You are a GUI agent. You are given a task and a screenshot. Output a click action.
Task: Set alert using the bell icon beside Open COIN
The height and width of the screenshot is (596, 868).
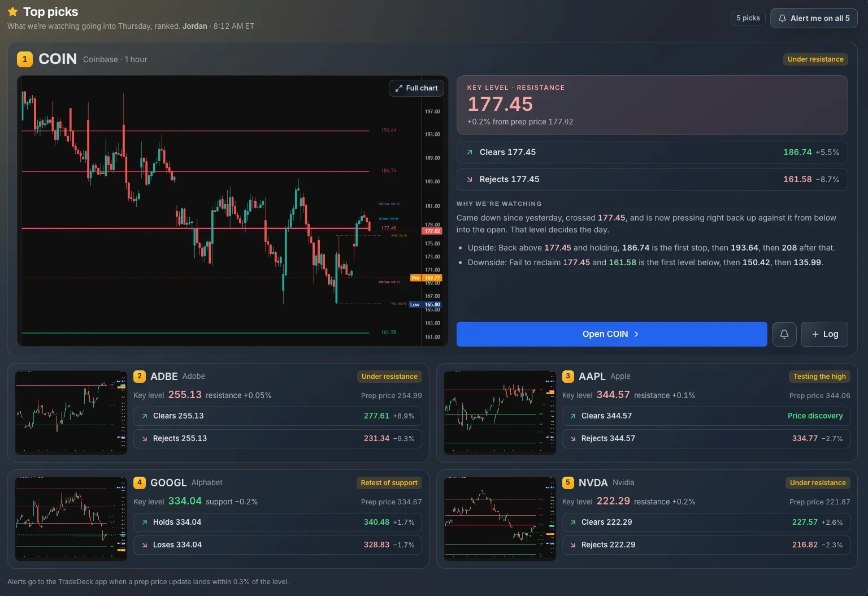tap(784, 334)
